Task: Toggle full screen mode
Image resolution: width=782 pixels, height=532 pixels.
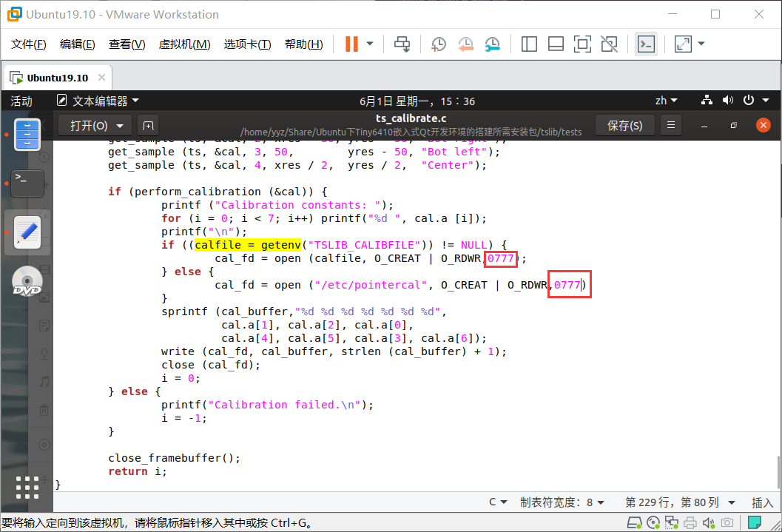Action: tap(582, 44)
